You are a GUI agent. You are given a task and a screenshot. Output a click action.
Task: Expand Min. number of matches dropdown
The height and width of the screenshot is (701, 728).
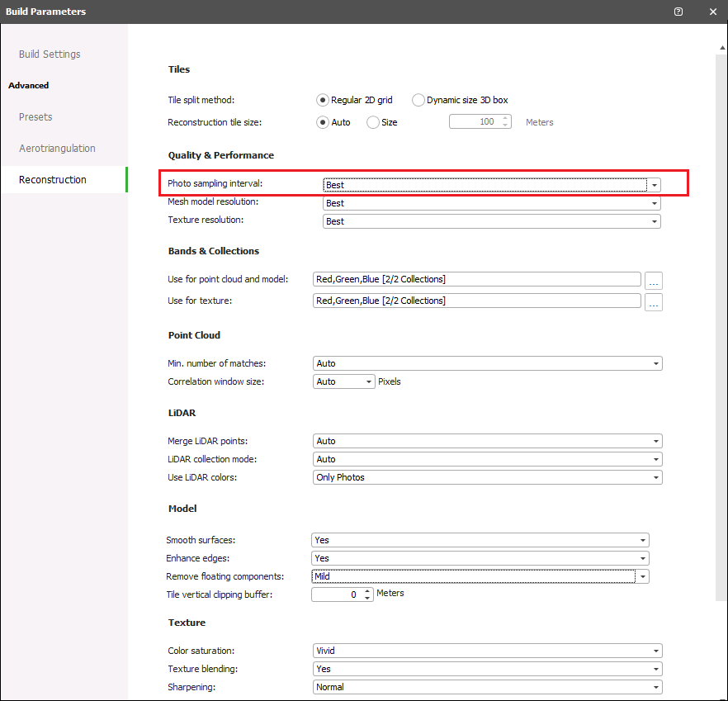coord(488,363)
